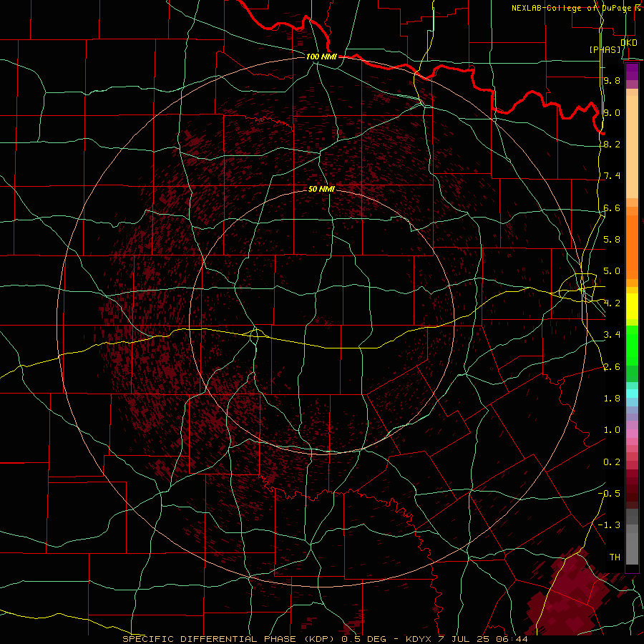The height and width of the screenshot is (644, 644).
Task: Click the -0.5 value on the color scale
Action: pos(609,494)
